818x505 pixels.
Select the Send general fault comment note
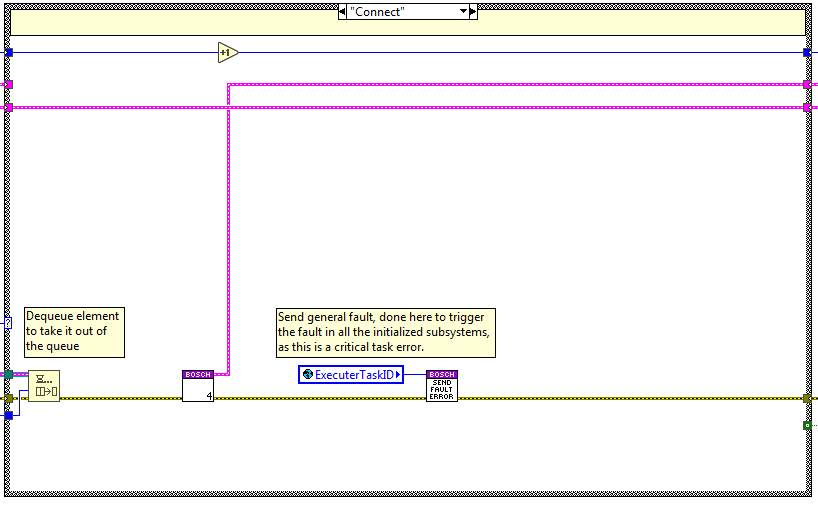[386, 333]
